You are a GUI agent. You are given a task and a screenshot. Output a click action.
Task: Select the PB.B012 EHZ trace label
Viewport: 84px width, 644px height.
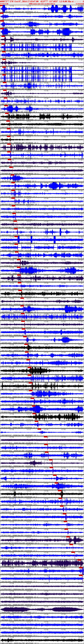tap(19, 535)
